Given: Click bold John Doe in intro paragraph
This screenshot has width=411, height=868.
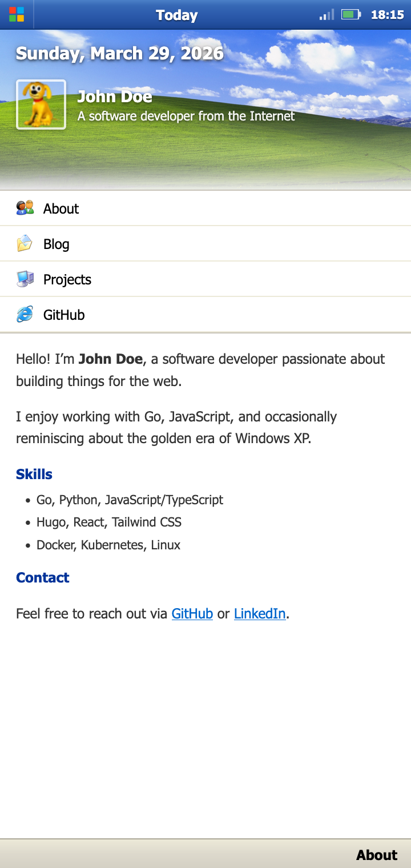Looking at the screenshot, I should pyautogui.click(x=111, y=359).
